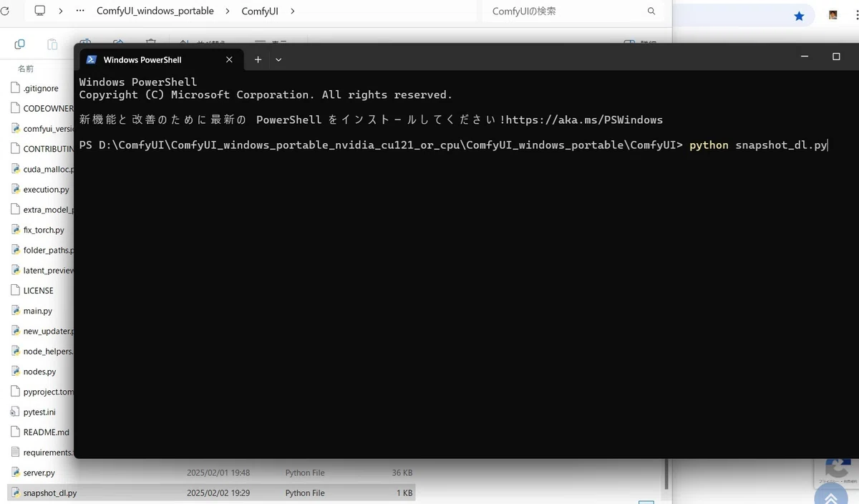Click the icon beside fix_torch.py

coord(16,230)
